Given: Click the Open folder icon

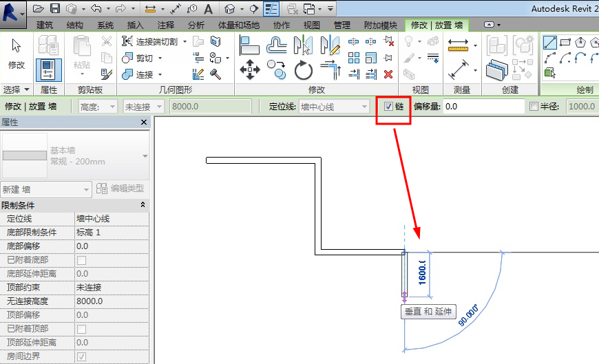Looking at the screenshot, I should [38, 9].
